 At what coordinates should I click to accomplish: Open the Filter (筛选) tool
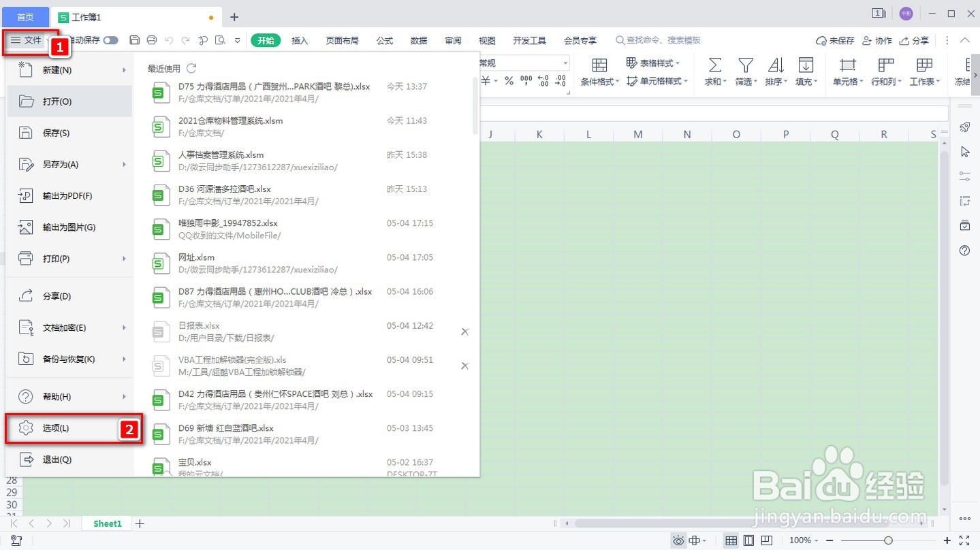(x=744, y=71)
